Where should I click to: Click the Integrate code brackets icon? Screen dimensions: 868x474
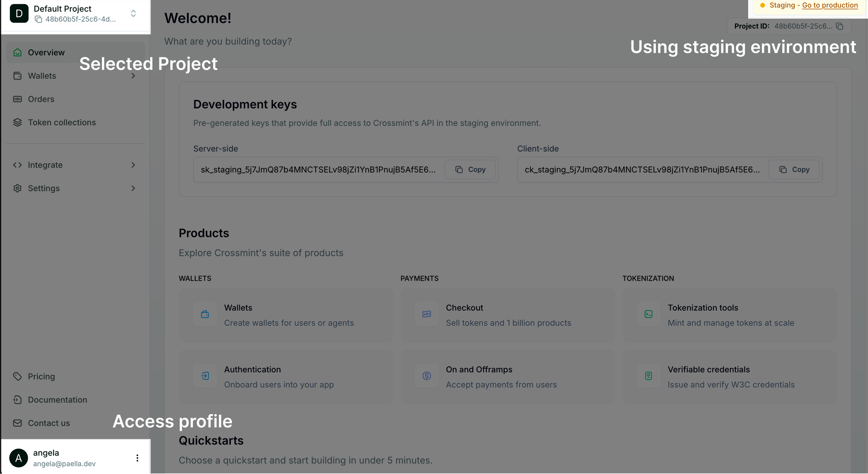17,165
